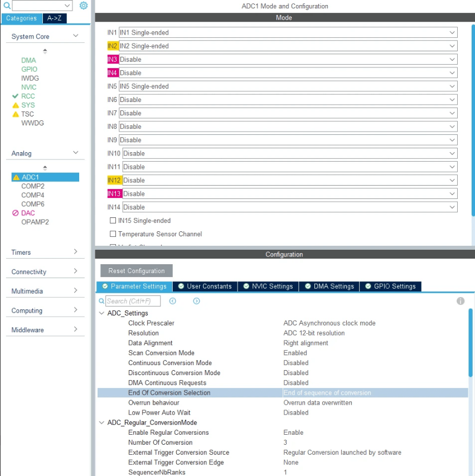The height and width of the screenshot is (476, 475).
Task: Click the parameter search input field
Action: (133, 301)
